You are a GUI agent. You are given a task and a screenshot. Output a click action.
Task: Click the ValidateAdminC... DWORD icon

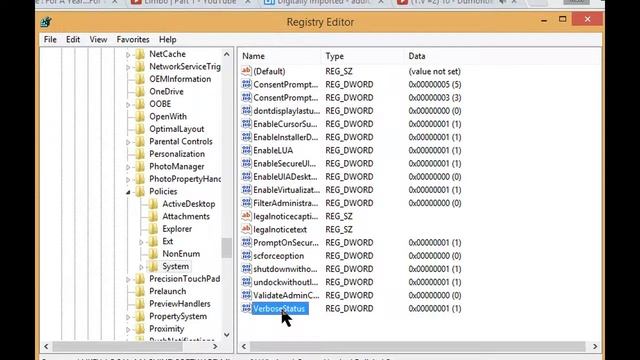246,295
